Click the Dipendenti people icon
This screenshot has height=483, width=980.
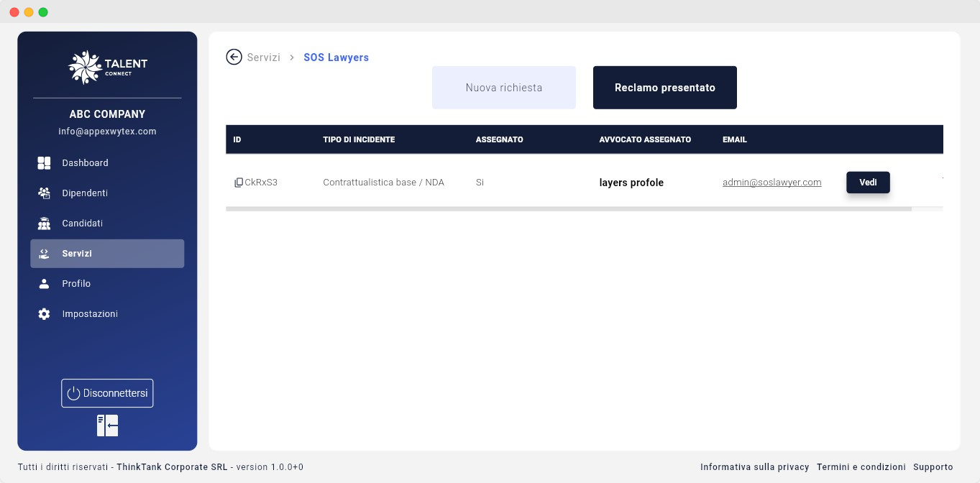click(44, 193)
